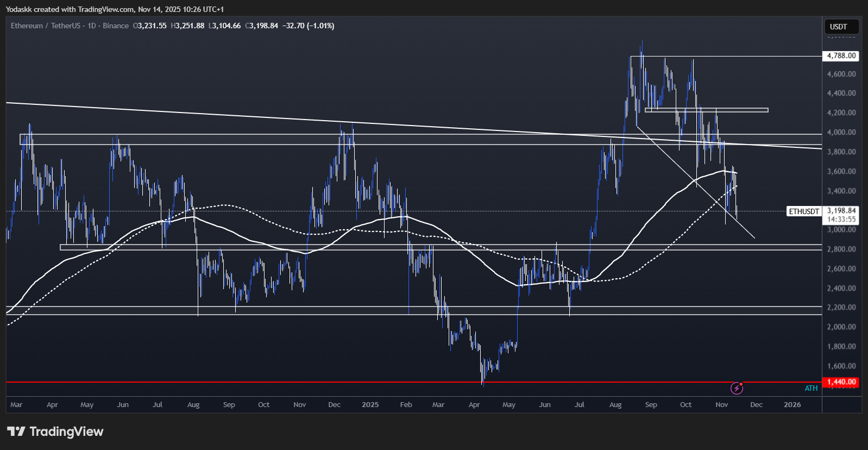
Task: Click the Ethereum / TetherUS symbol title
Action: click(46, 26)
